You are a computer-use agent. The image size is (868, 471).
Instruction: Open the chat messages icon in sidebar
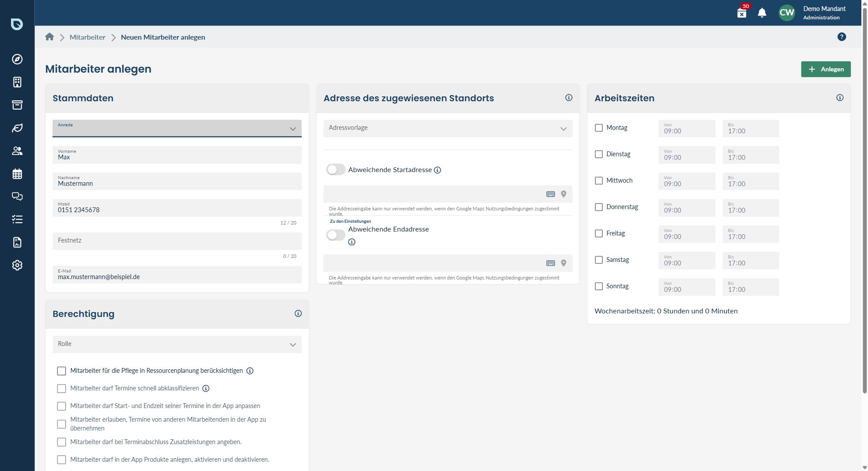pos(17,196)
